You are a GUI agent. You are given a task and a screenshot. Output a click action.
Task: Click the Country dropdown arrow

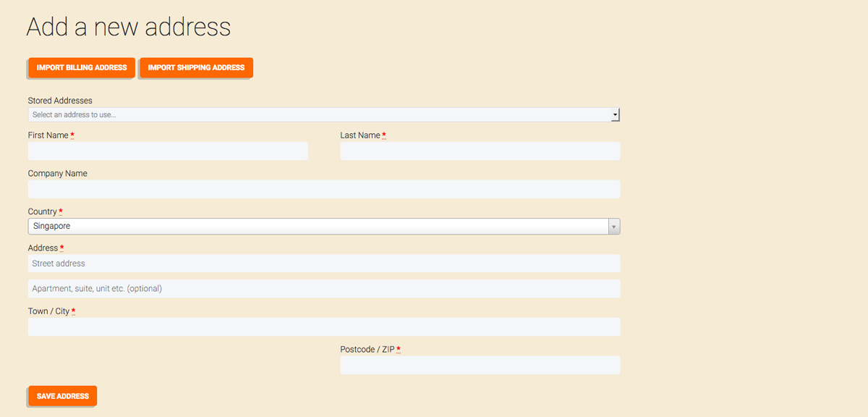pos(614,227)
